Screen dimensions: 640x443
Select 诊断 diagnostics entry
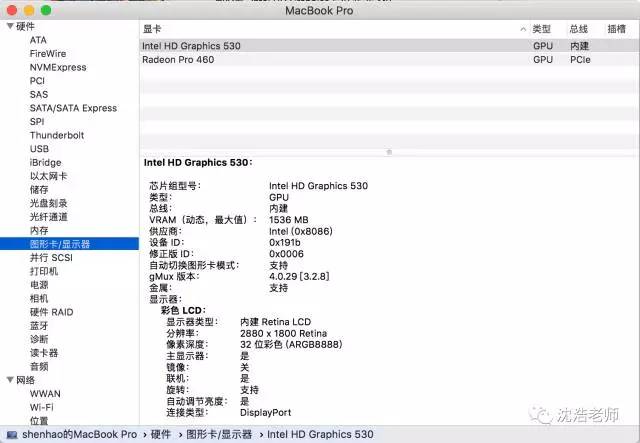[39, 339]
